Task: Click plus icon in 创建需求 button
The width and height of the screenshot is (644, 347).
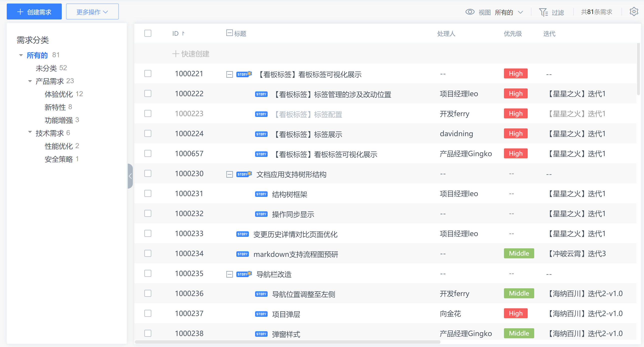Action: tap(20, 12)
